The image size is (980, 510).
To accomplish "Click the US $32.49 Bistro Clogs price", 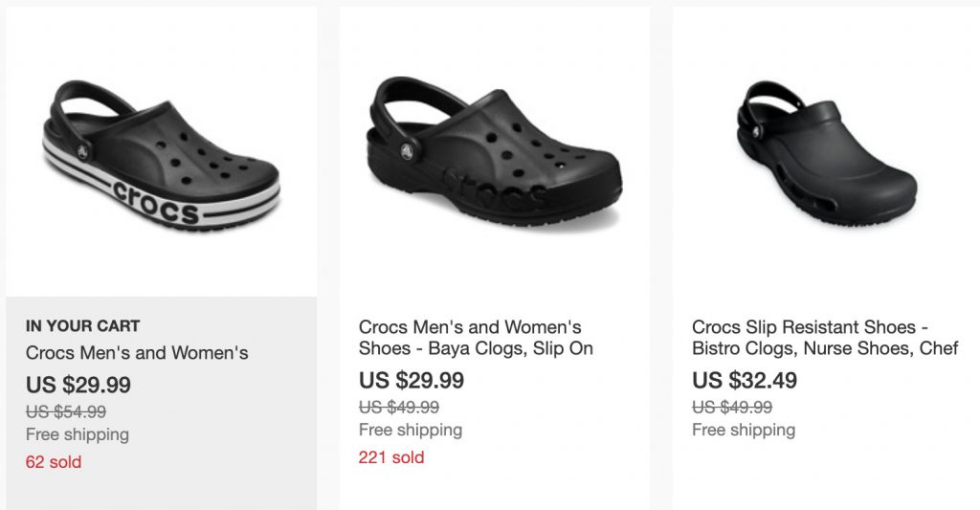I will [745, 380].
